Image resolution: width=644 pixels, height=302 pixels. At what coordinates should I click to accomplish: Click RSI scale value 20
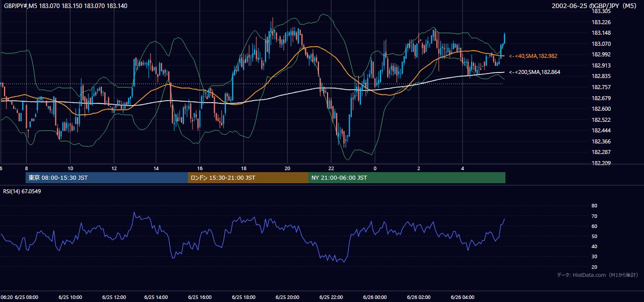point(594,267)
